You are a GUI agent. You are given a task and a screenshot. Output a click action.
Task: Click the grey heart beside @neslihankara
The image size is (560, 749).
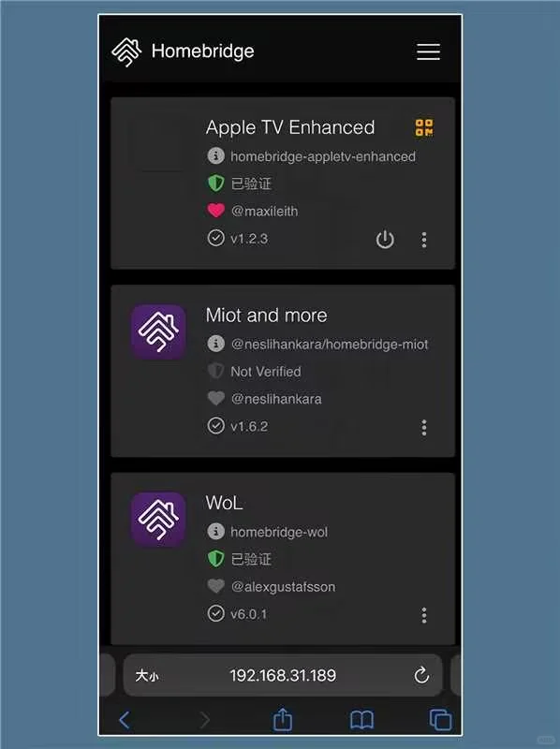(x=216, y=399)
